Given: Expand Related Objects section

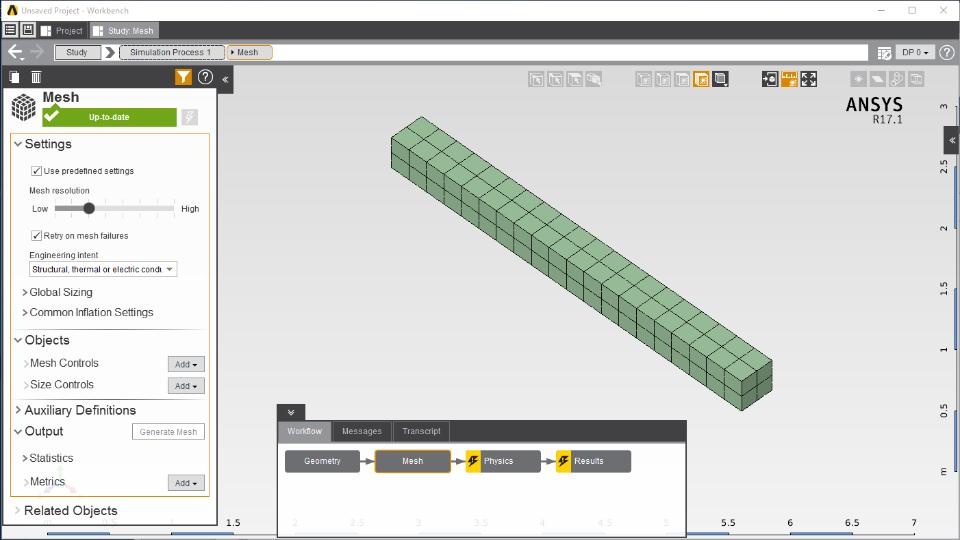Looking at the screenshot, I should 17,510.
